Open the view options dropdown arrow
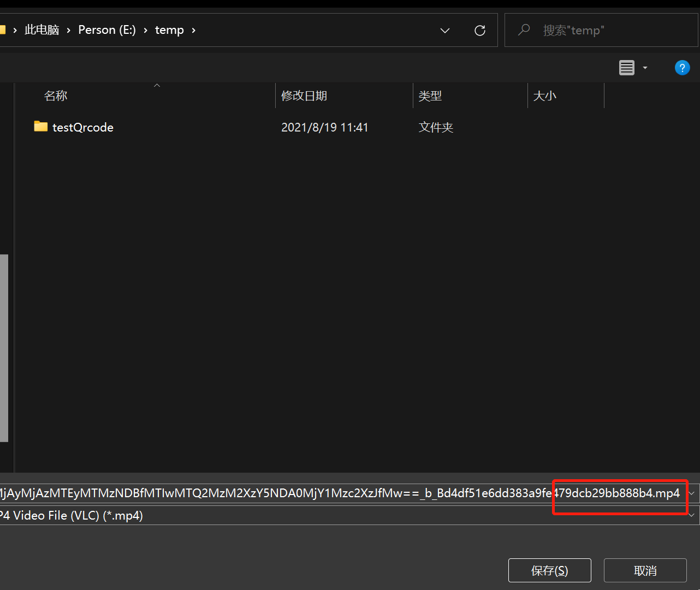 (645, 68)
